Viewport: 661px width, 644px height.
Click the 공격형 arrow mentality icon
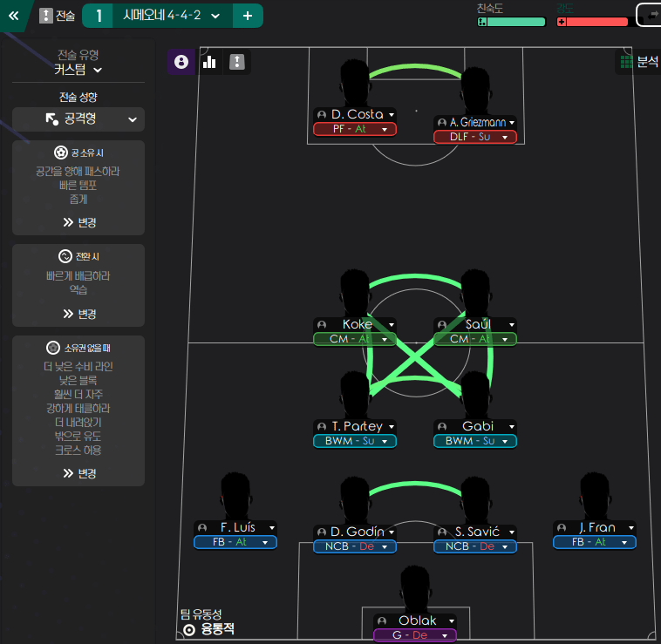[51, 119]
